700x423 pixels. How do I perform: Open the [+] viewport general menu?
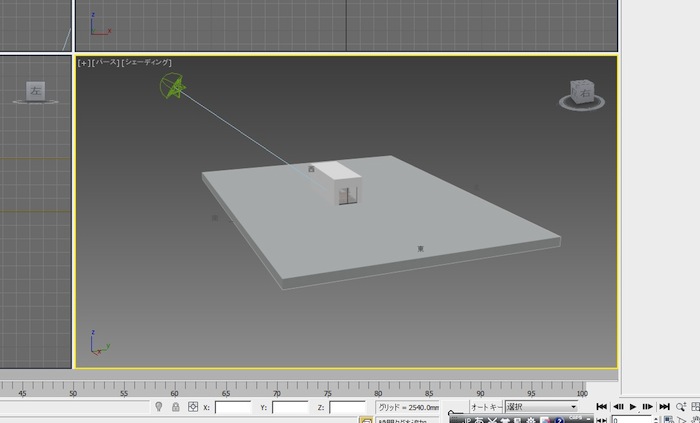[84, 63]
